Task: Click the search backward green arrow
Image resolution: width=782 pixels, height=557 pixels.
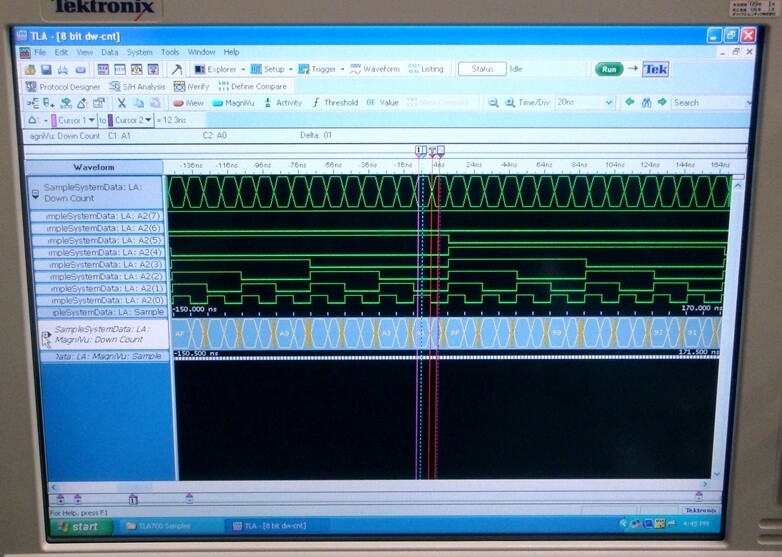Action: [630, 102]
